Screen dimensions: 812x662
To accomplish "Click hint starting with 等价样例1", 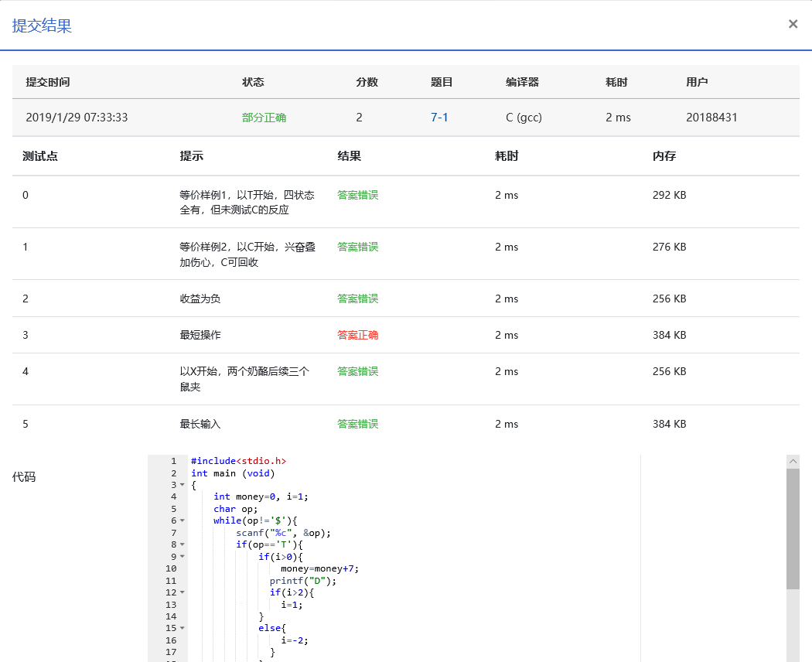I will click(x=247, y=203).
